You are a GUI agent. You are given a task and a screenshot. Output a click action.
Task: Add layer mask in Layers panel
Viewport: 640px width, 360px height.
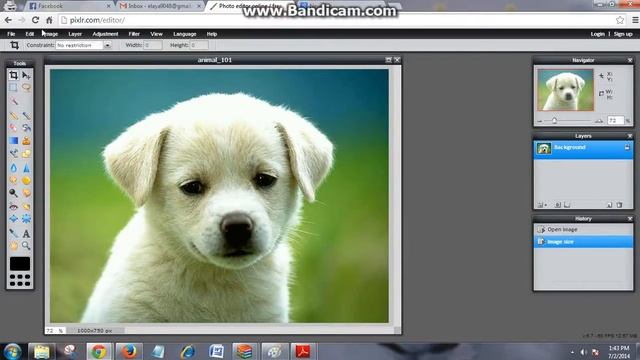click(x=558, y=205)
